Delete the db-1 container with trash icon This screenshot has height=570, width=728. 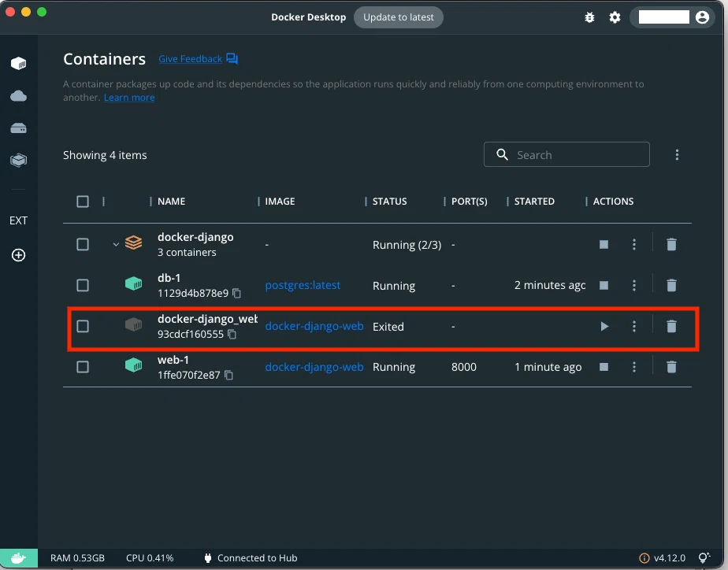coord(671,285)
